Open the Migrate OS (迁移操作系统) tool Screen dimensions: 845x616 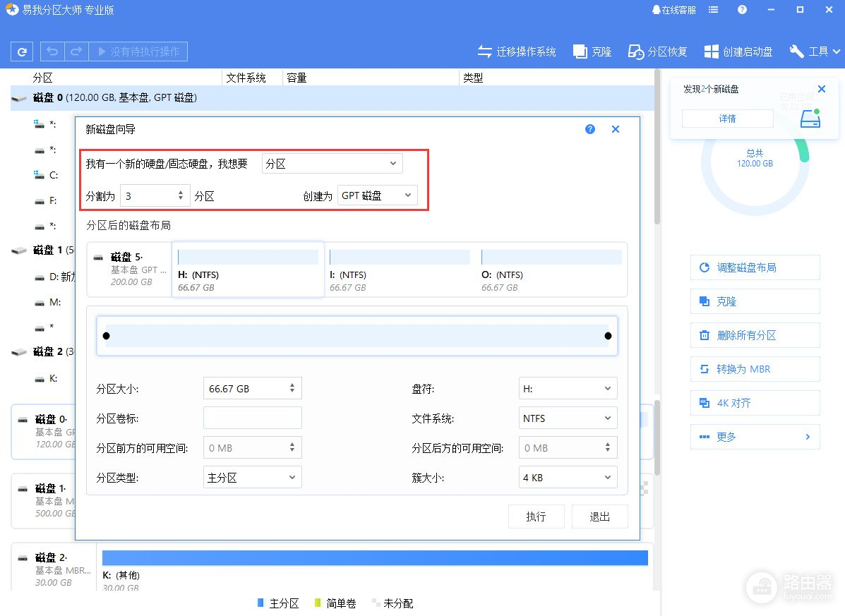point(517,52)
